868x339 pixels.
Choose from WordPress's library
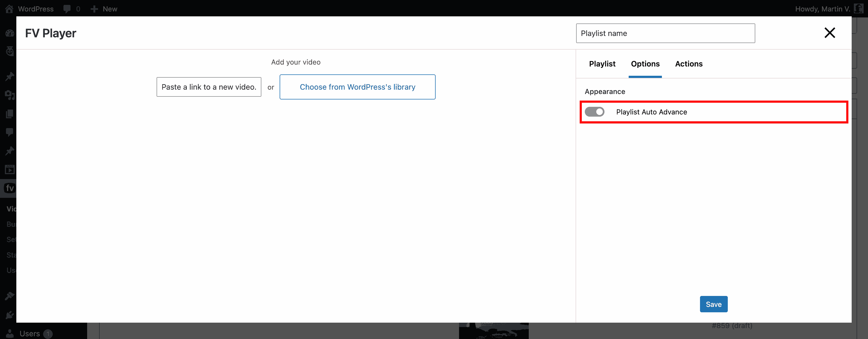point(357,87)
